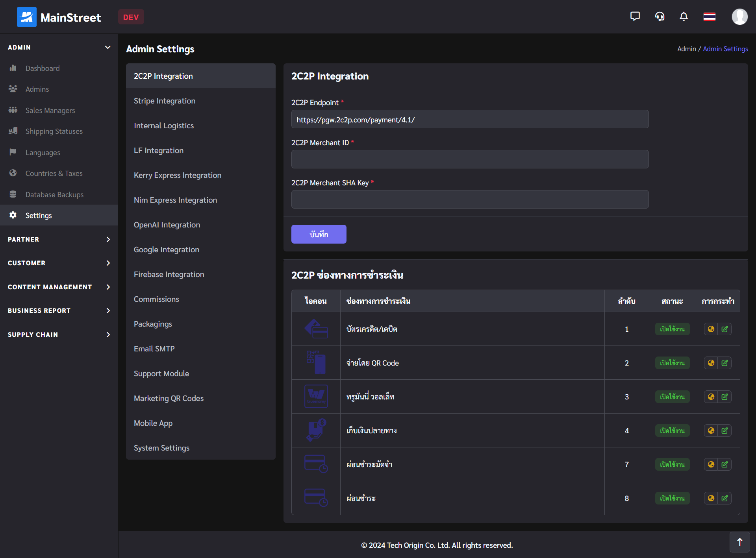This screenshot has width=756, height=558.
Task: Click the DEV environment badge
Action: 131,17
